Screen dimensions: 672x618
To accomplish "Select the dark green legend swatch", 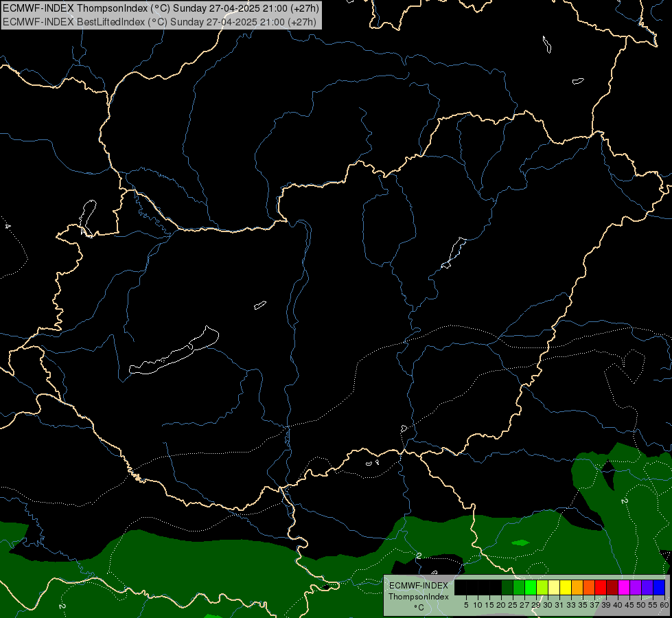I will pyautogui.click(x=507, y=587).
